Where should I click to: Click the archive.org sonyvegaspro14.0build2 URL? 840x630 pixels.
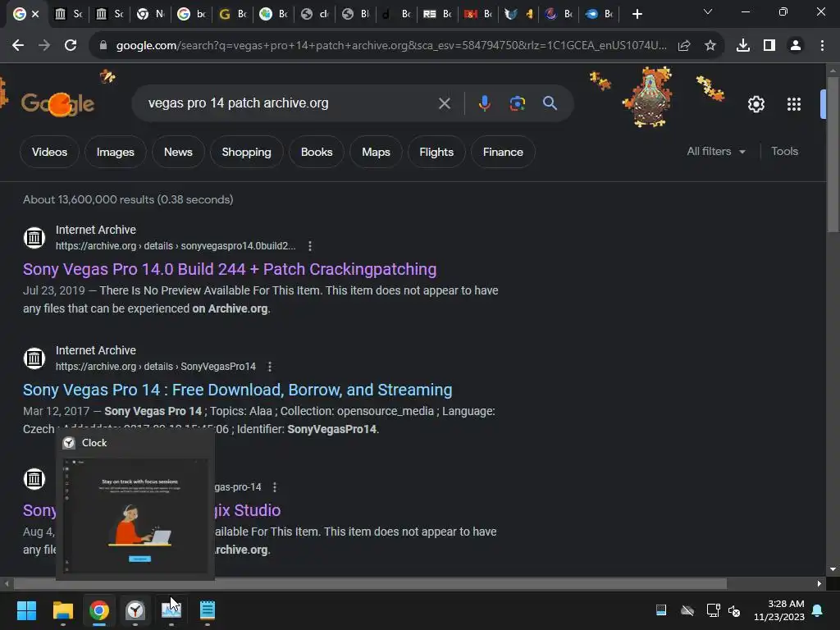176,246
